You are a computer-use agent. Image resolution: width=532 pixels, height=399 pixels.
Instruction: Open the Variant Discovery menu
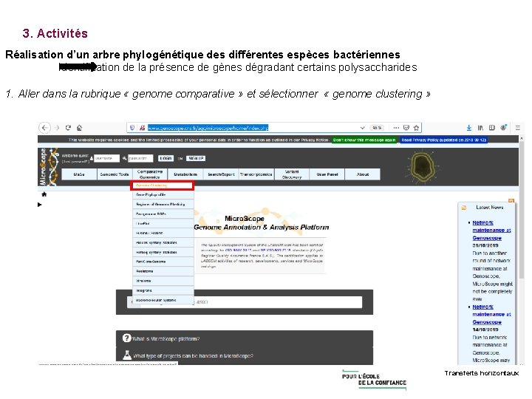point(292,174)
